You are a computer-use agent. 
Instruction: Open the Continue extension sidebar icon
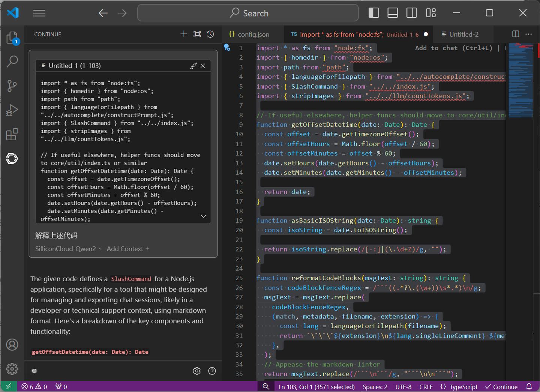point(12,159)
